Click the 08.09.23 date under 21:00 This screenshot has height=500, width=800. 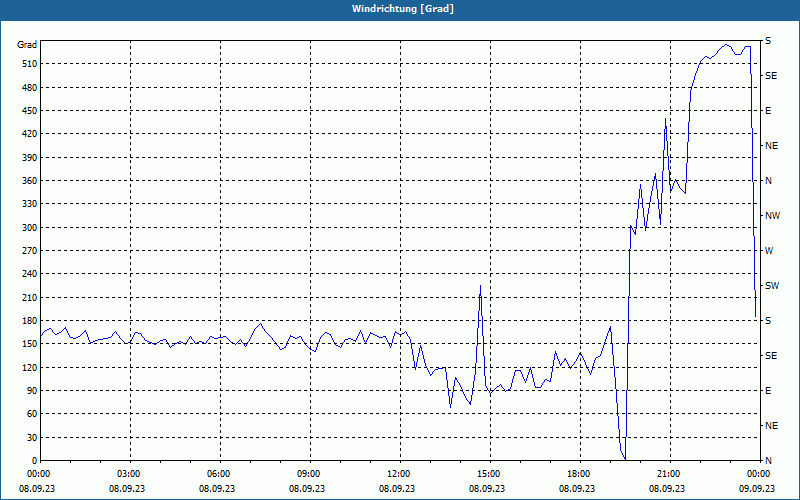point(667,488)
